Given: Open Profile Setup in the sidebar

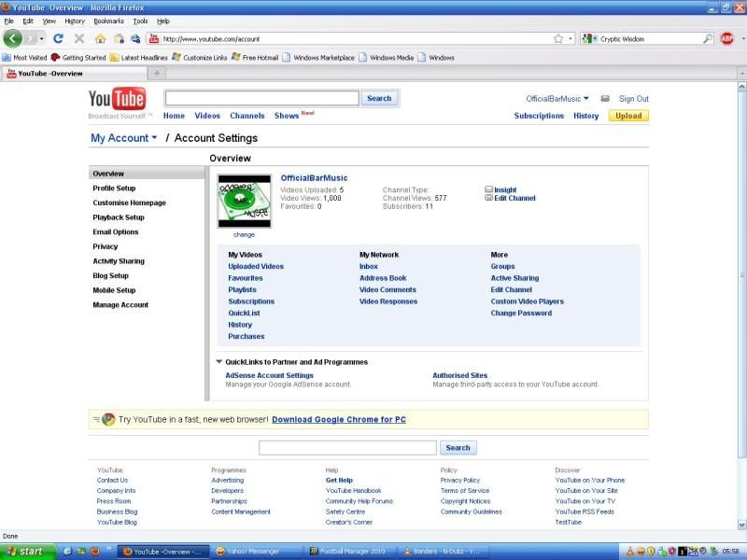Looking at the screenshot, I should 114,189.
